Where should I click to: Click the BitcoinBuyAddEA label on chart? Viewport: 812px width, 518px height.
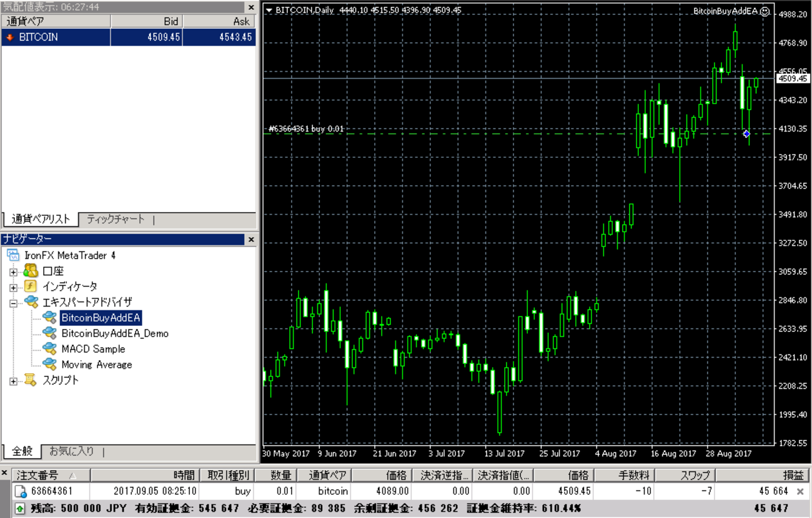pyautogui.click(x=726, y=11)
